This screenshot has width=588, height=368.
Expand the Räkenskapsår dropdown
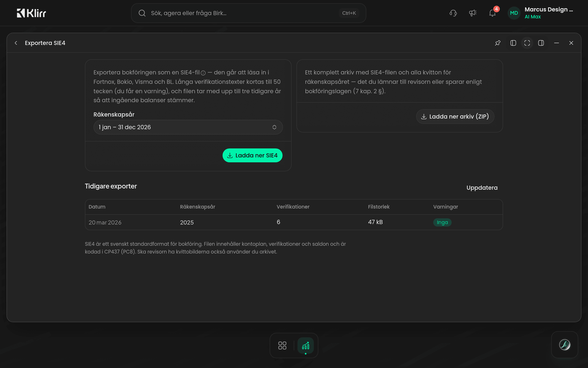click(x=188, y=127)
